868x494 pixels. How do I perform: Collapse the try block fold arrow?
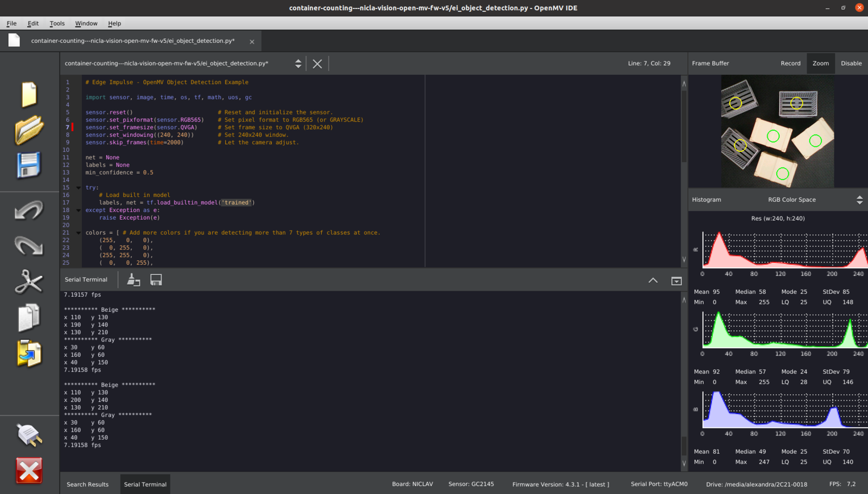coord(79,188)
